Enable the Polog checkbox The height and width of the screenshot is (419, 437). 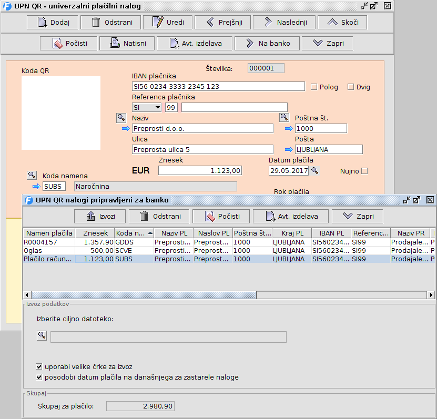click(314, 87)
